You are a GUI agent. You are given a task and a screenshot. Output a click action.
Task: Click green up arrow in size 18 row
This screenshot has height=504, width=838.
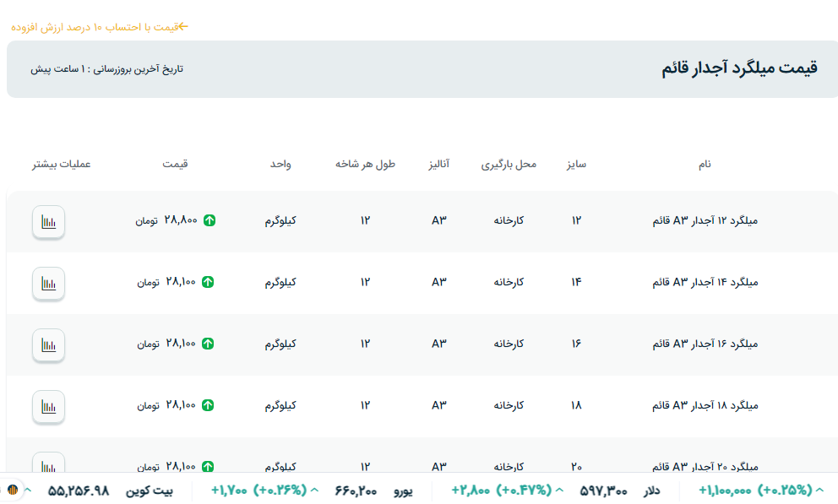pyautogui.click(x=208, y=405)
